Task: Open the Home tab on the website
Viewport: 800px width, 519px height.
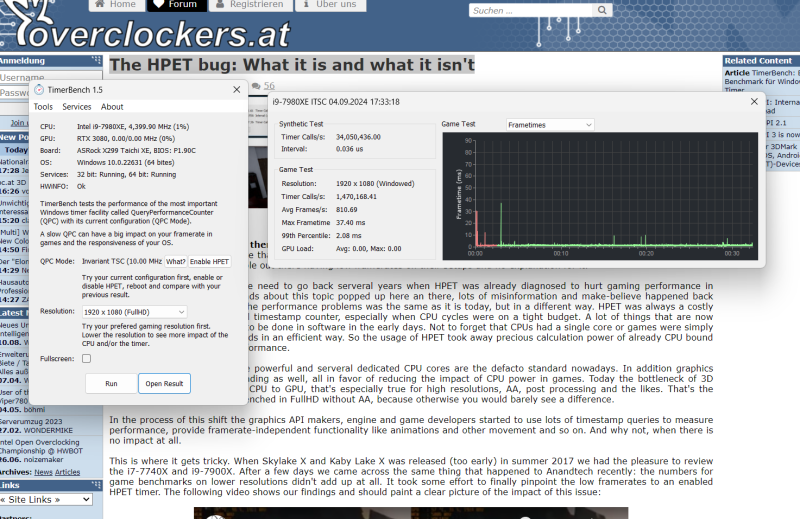Action: pos(116,5)
